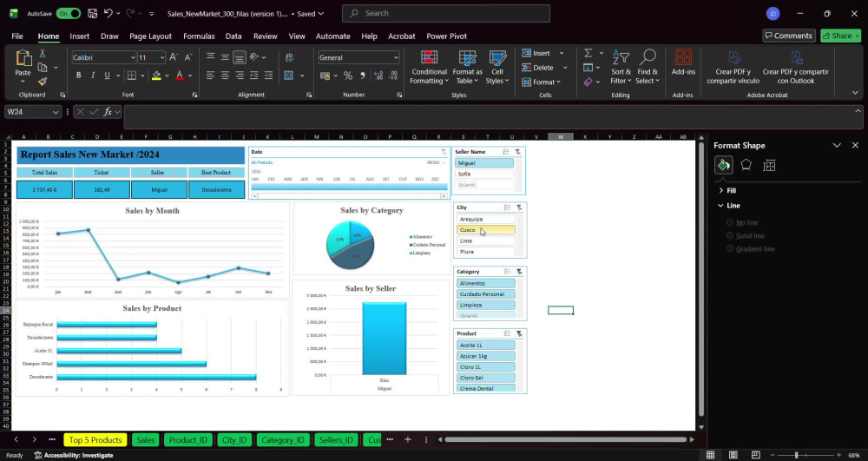
Task: Open Conditional Formatting
Action: (x=429, y=67)
